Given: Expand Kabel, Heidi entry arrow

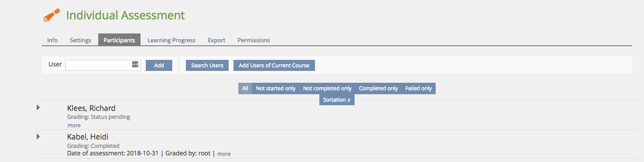Looking at the screenshot, I should [38, 136].
